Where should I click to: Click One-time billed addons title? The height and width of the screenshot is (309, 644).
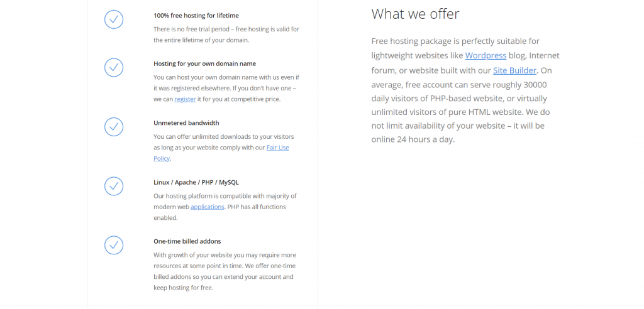click(187, 241)
